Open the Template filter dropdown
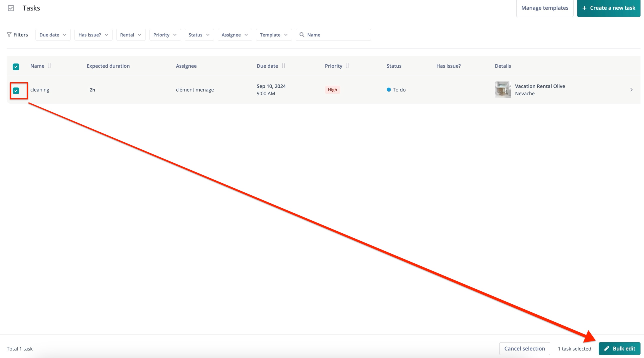The image size is (644, 358). [x=274, y=35]
